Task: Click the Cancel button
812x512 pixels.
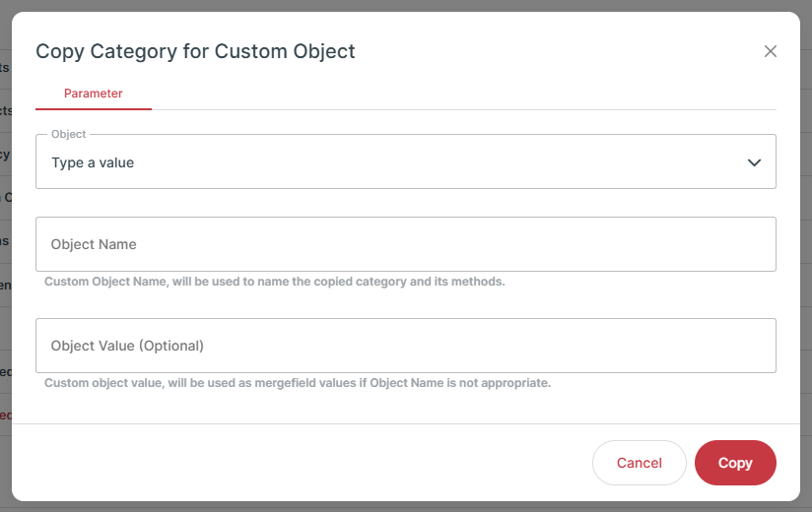Action: tap(639, 463)
